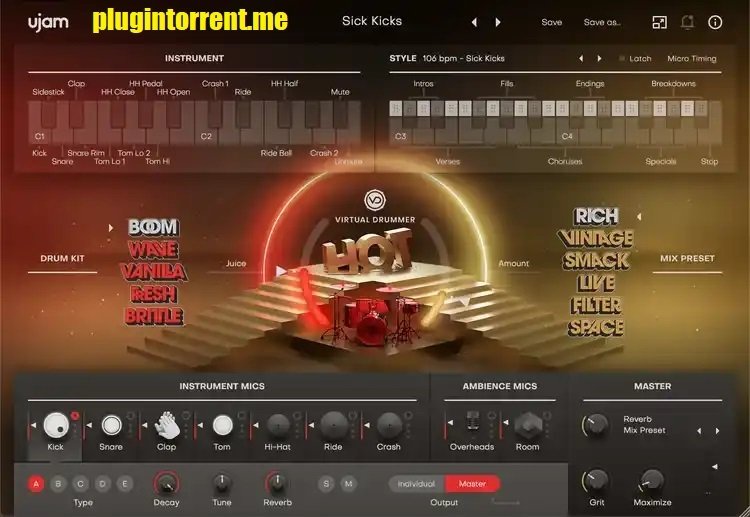750x517 pixels.
Task: Select kick type E
Action: (x=125, y=484)
